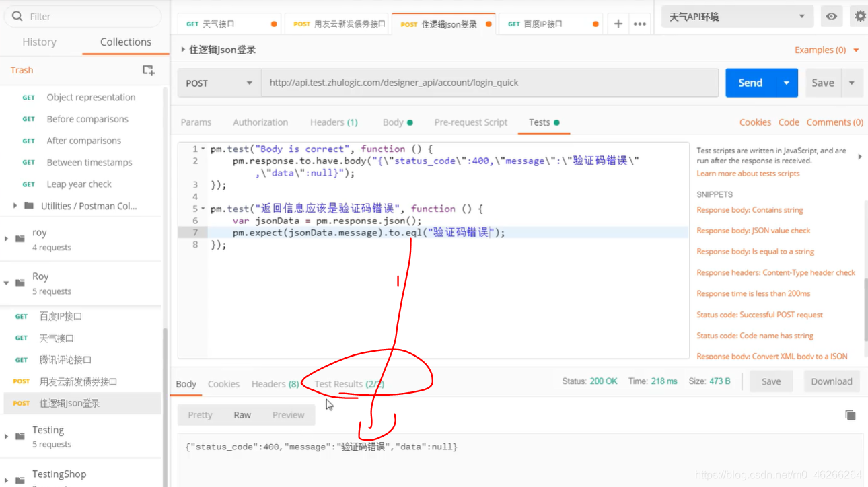868x487 pixels.
Task: Click the Testing collection folder icon
Action: pos(20,436)
